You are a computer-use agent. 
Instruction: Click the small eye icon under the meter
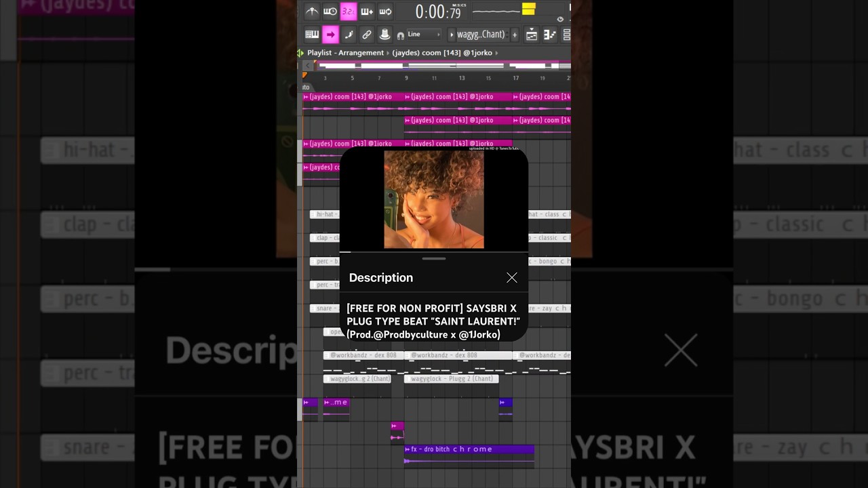560,19
